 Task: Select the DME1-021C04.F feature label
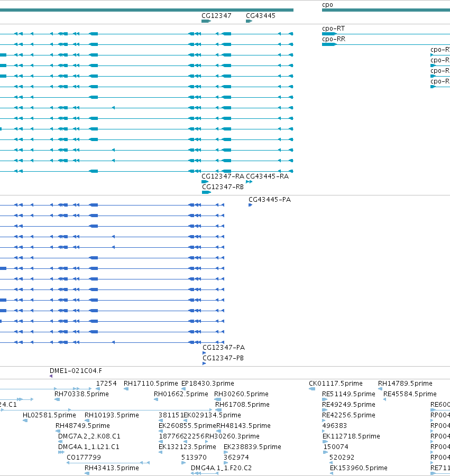click(76, 371)
